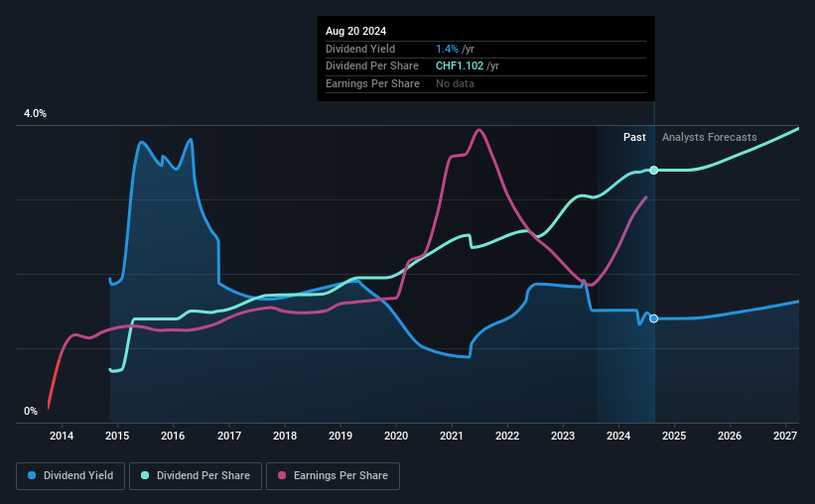Click the 1.4% dividend yield value in tooltip
This screenshot has height=504, width=815.
pyautogui.click(x=447, y=49)
